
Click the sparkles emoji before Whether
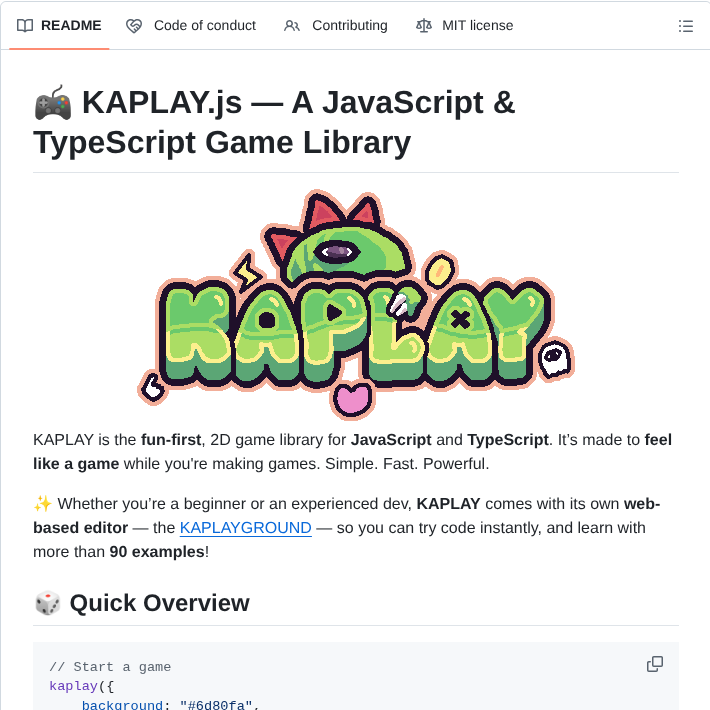pos(43,504)
